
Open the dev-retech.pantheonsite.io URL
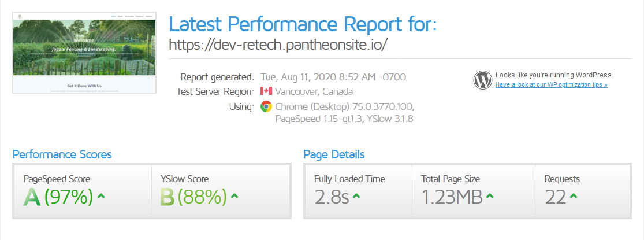(x=278, y=45)
